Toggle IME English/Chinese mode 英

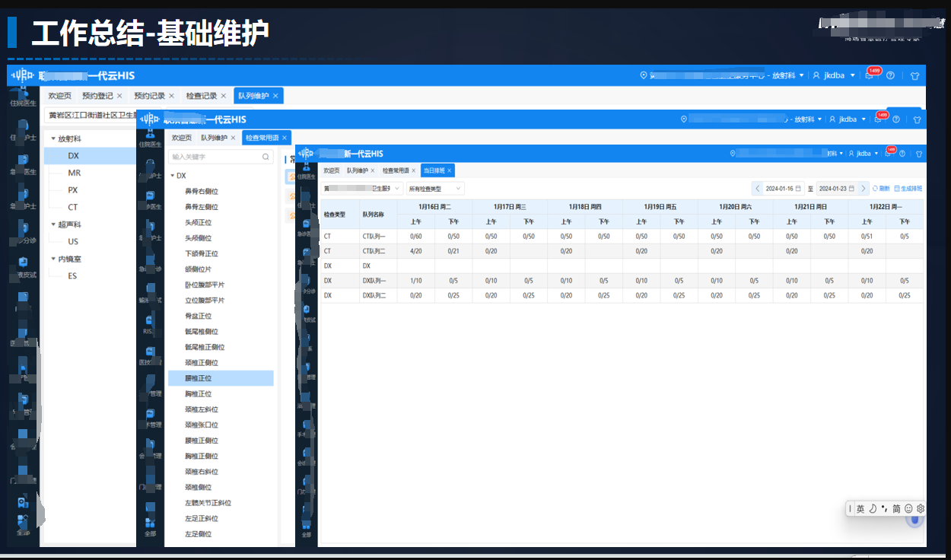pos(860,508)
